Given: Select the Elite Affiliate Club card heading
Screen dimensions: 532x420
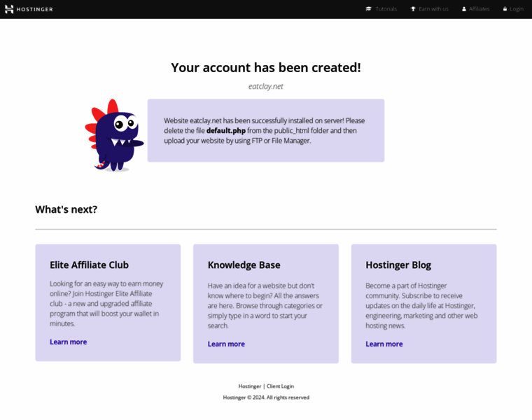Looking at the screenshot, I should [89, 265].
